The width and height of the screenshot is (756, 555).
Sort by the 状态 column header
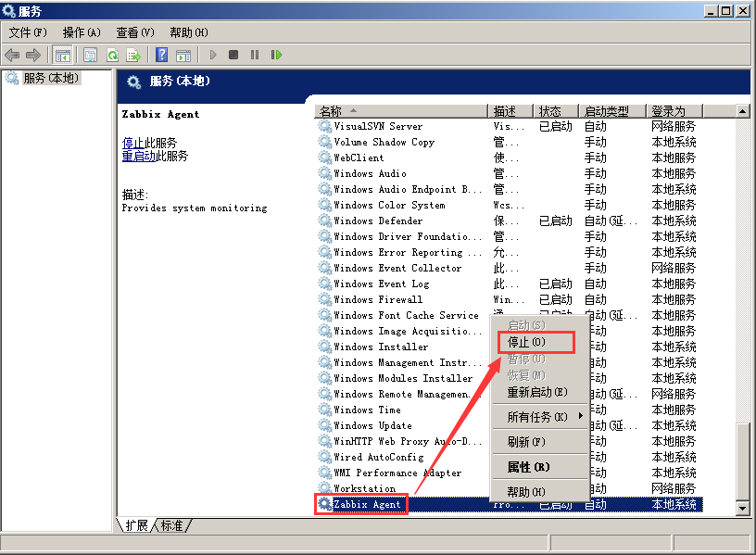[556, 111]
